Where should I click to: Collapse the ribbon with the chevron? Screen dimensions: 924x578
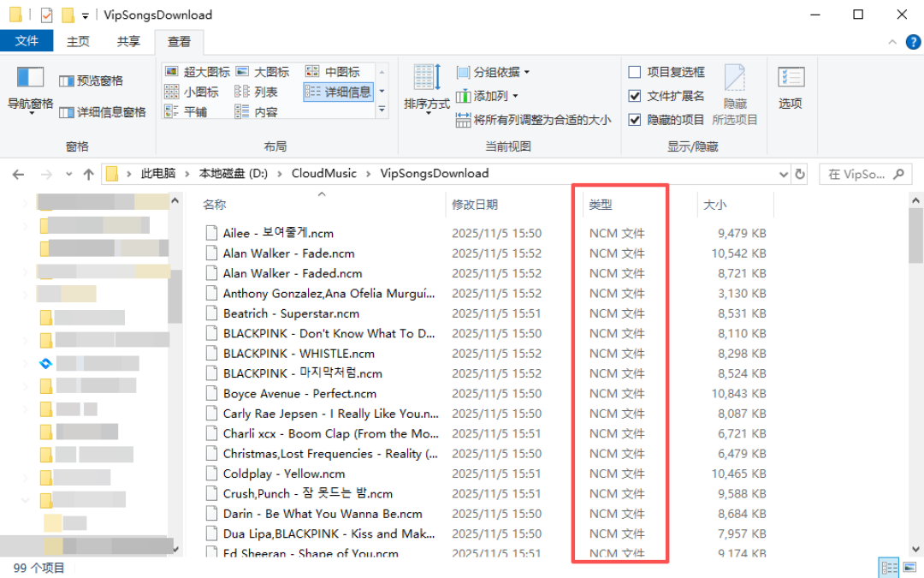(x=892, y=42)
